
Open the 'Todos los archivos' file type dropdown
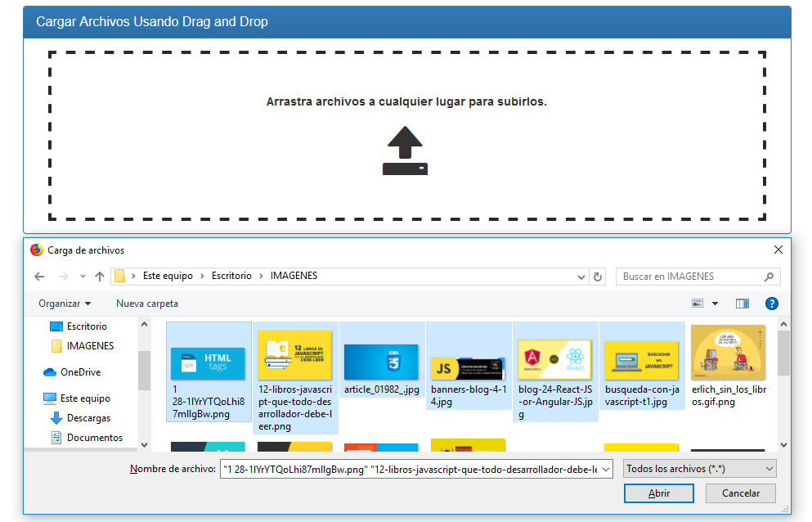pyautogui.click(x=698, y=469)
